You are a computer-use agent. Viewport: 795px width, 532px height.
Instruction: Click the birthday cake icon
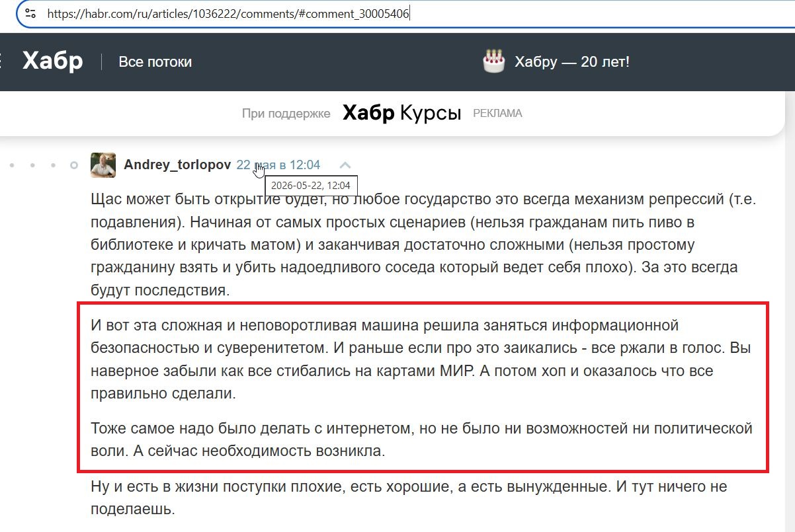coord(493,61)
